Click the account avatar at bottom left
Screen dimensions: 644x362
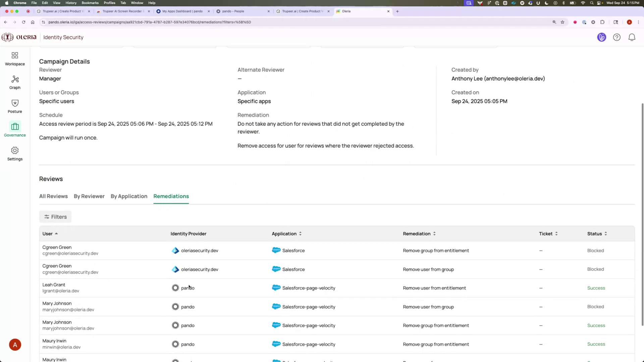(x=15, y=344)
